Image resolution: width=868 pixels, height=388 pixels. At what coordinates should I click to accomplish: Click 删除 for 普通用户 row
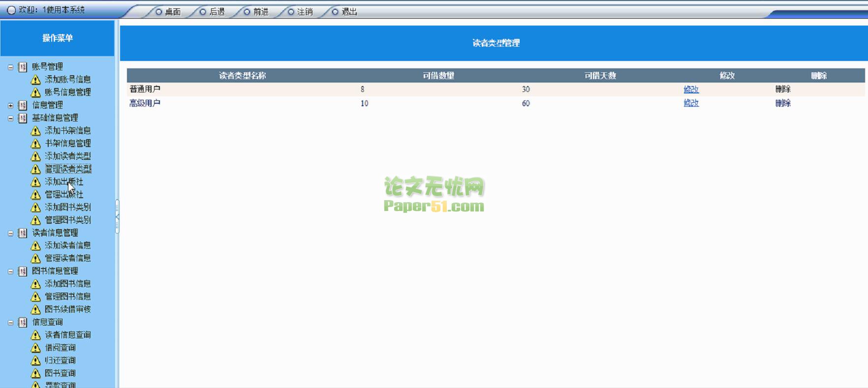pos(783,89)
